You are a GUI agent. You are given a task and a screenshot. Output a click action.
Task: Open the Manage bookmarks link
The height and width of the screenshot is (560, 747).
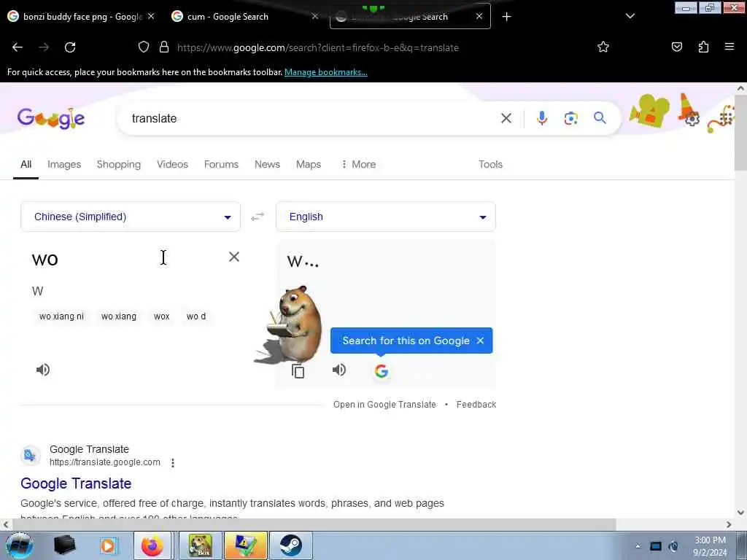coord(326,72)
